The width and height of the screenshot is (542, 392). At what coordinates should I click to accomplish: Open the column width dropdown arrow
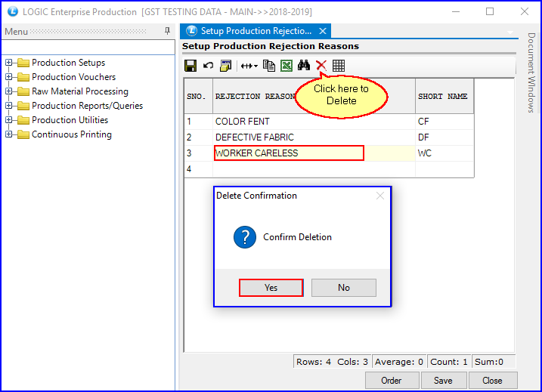tap(256, 66)
